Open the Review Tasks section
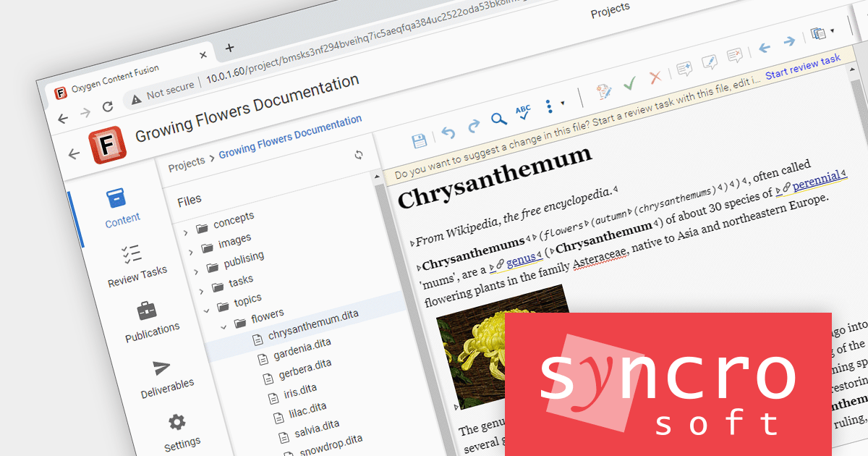This screenshot has height=456, width=868. point(136,265)
